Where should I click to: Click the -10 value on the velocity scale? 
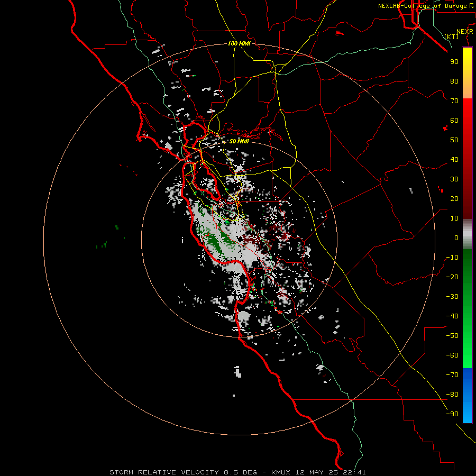point(452,258)
